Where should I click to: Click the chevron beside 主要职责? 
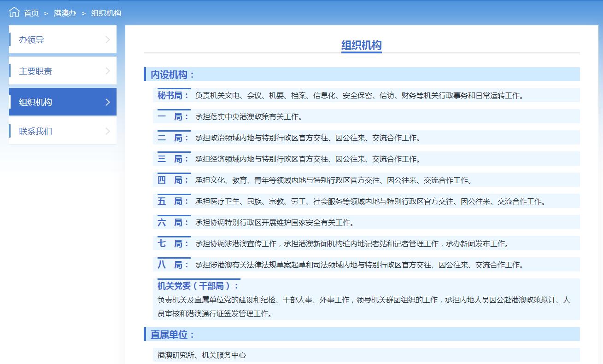click(x=107, y=70)
